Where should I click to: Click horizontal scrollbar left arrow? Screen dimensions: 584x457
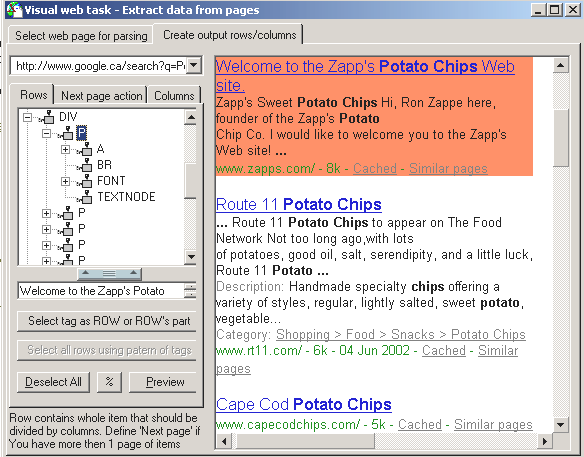[224, 441]
